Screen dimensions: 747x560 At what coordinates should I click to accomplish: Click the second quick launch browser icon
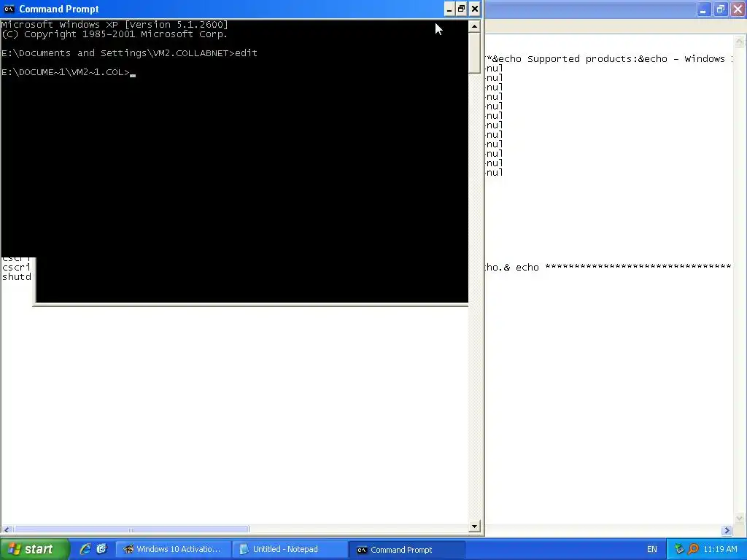pyautogui.click(x=101, y=549)
